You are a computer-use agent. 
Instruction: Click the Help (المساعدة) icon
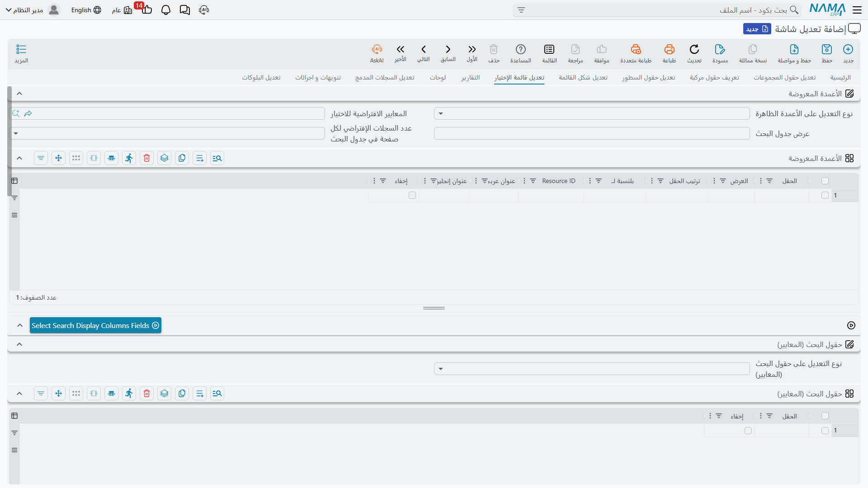point(521,49)
